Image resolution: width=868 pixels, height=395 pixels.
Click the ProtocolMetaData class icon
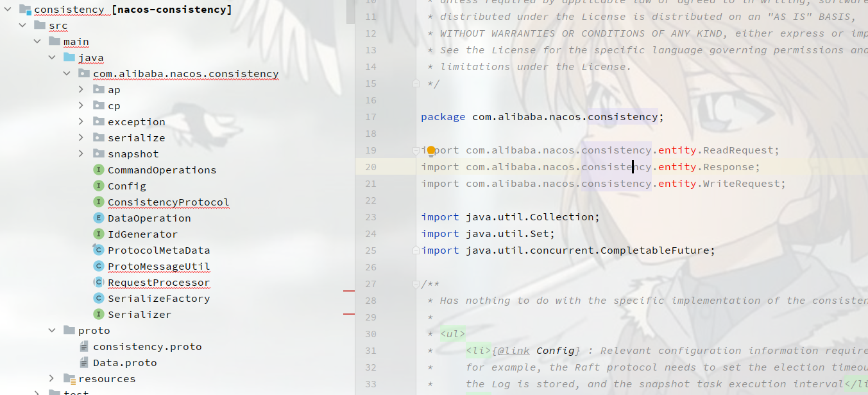(98, 250)
